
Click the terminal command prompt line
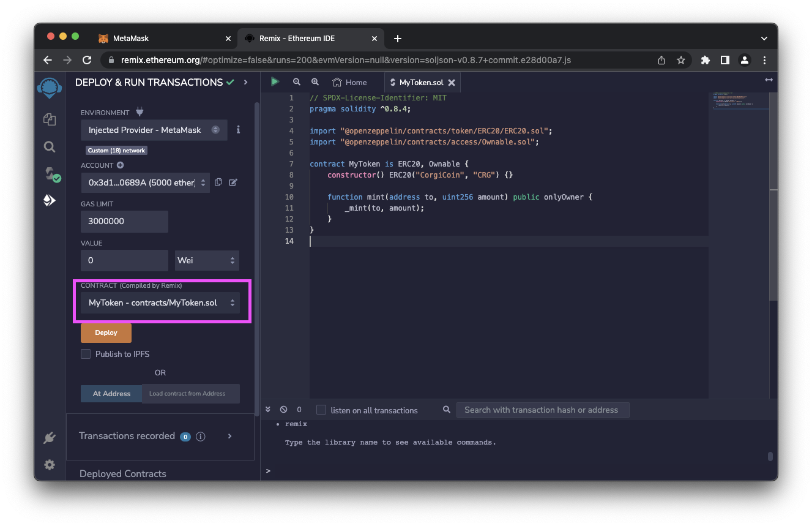(514, 470)
